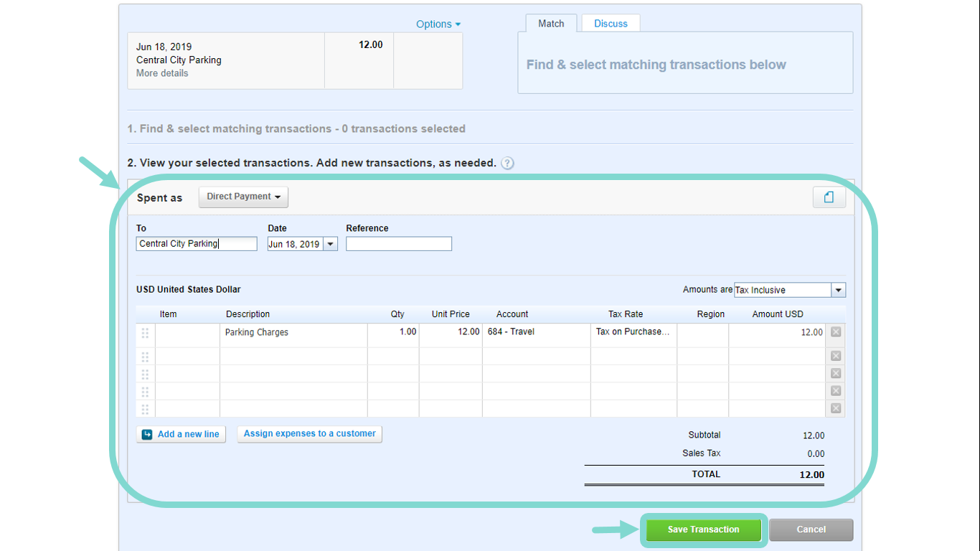Click the help question mark icon
This screenshot has width=980, height=551.
click(507, 163)
